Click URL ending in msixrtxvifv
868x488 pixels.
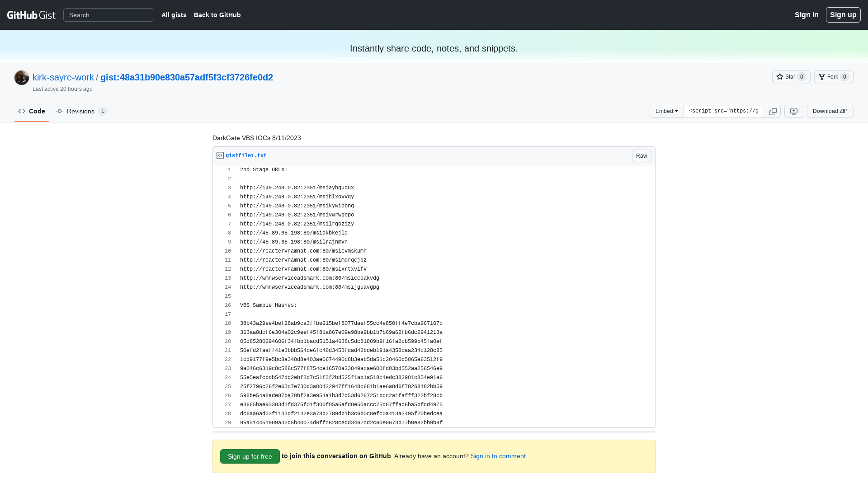click(x=303, y=269)
